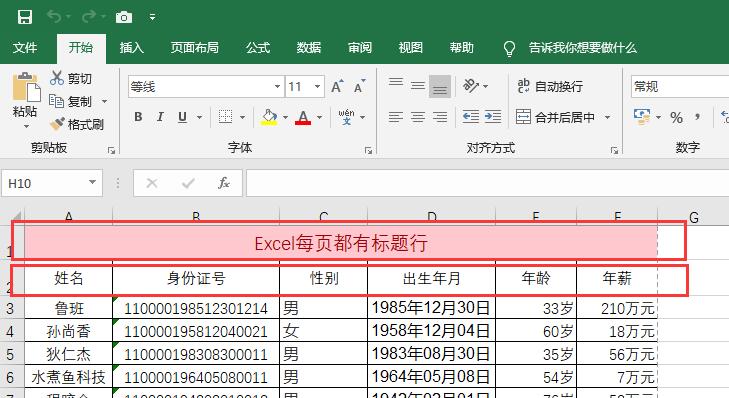Click the 自动换行 wrap text button

coord(550,86)
